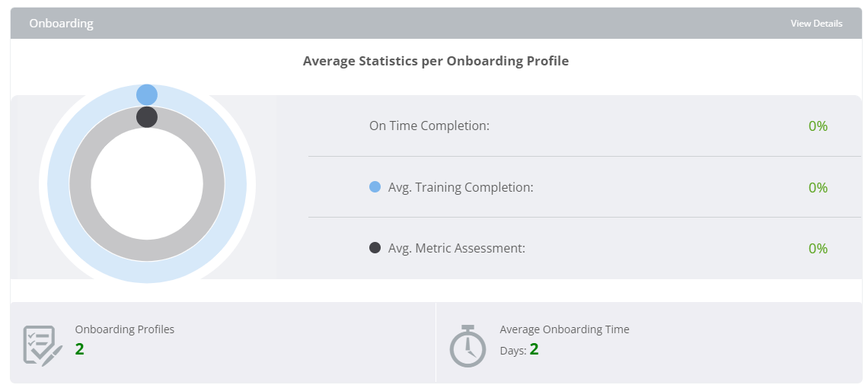The image size is (868, 388).
Task: Click the onboarding profiles checklist icon
Action: 43,346
